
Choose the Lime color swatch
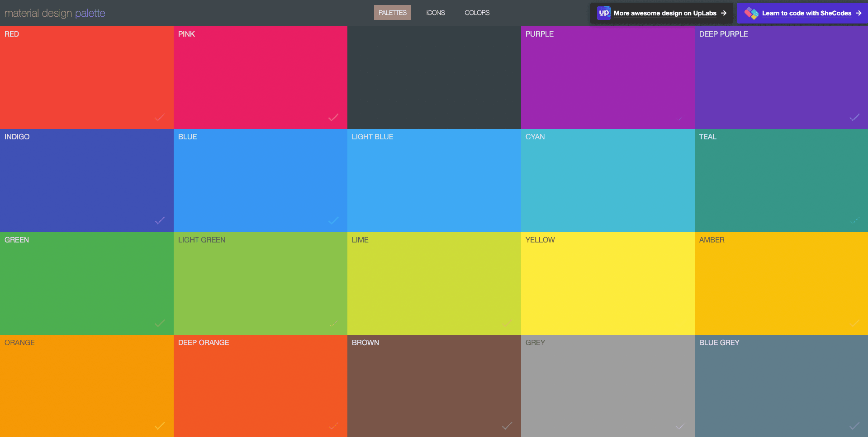(434, 283)
